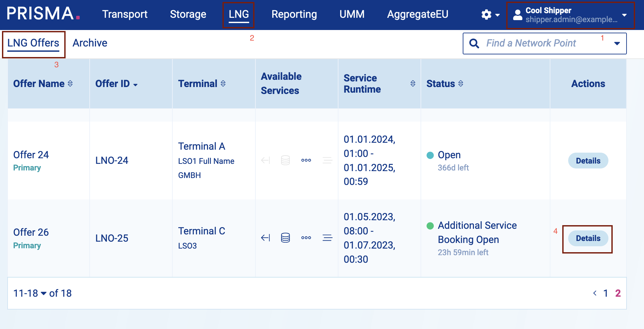
Task: Expand the network point search dropdown arrow
Action: [x=617, y=44]
